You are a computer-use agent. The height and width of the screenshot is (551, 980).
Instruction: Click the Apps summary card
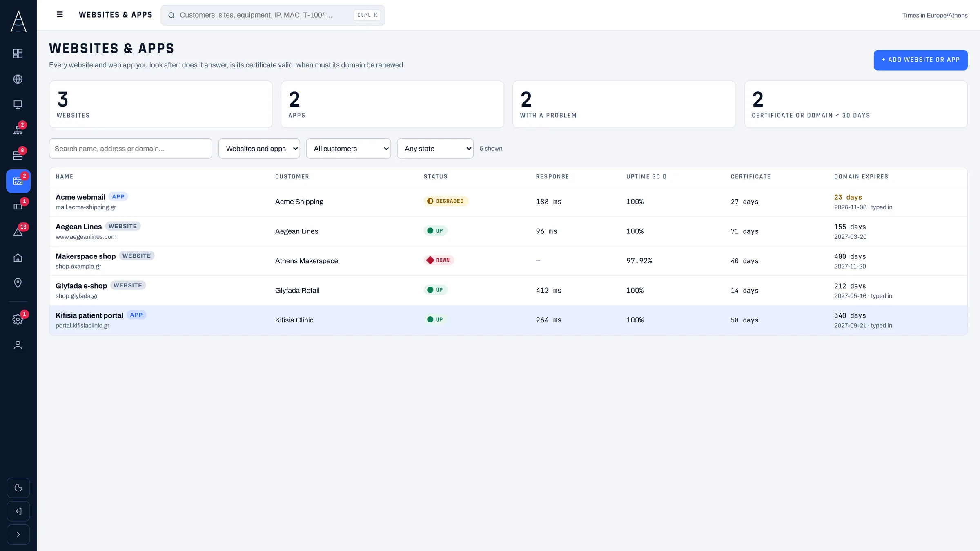392,104
